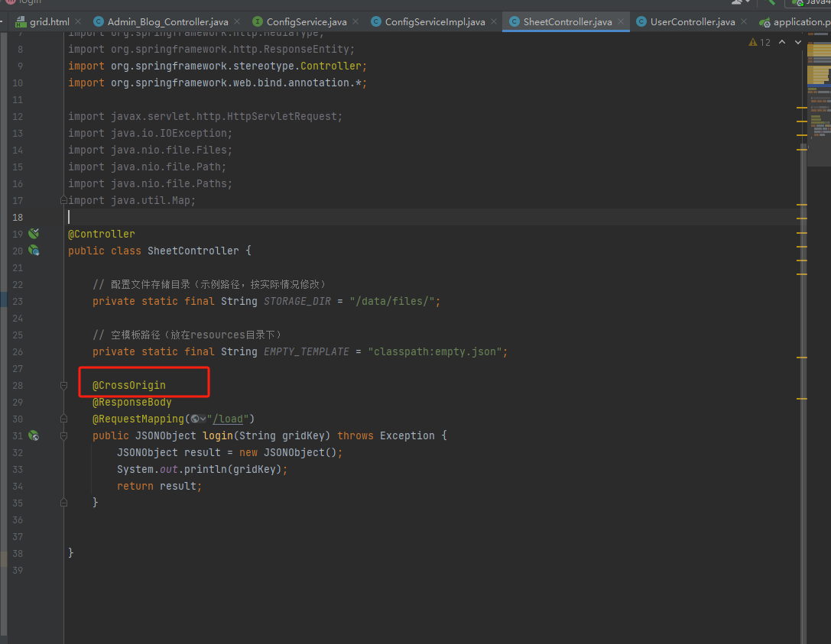This screenshot has width=831, height=644.
Task: Toggle fold marker at line 28
Action: tap(63, 386)
